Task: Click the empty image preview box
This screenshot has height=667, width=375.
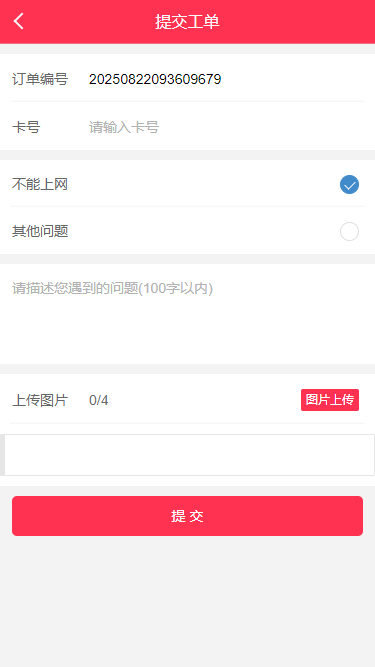Action: point(189,455)
